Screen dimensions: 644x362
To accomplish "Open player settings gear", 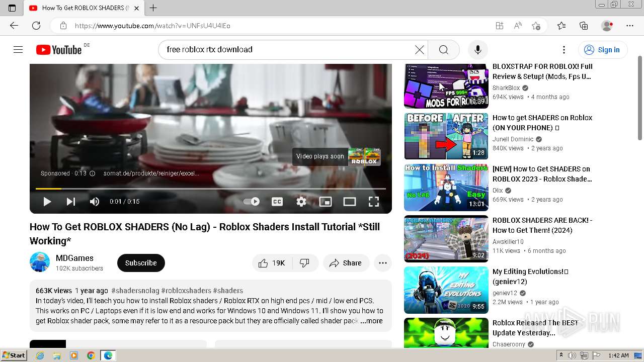I will 301,202.
